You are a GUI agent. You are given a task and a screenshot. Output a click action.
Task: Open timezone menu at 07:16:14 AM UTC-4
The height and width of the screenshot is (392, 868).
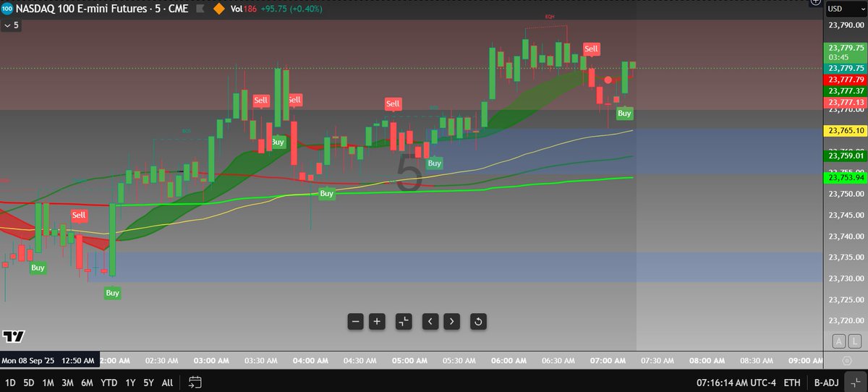click(736, 382)
